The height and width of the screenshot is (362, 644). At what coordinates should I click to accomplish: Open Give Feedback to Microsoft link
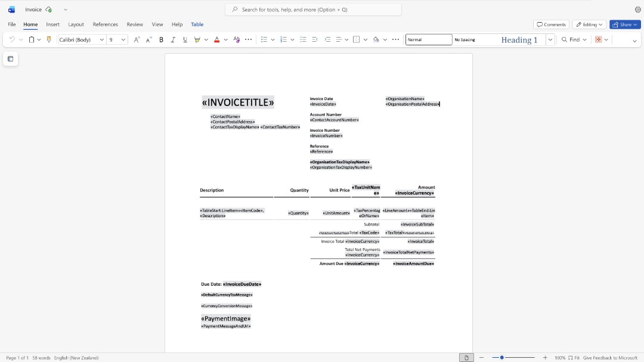[x=610, y=358]
